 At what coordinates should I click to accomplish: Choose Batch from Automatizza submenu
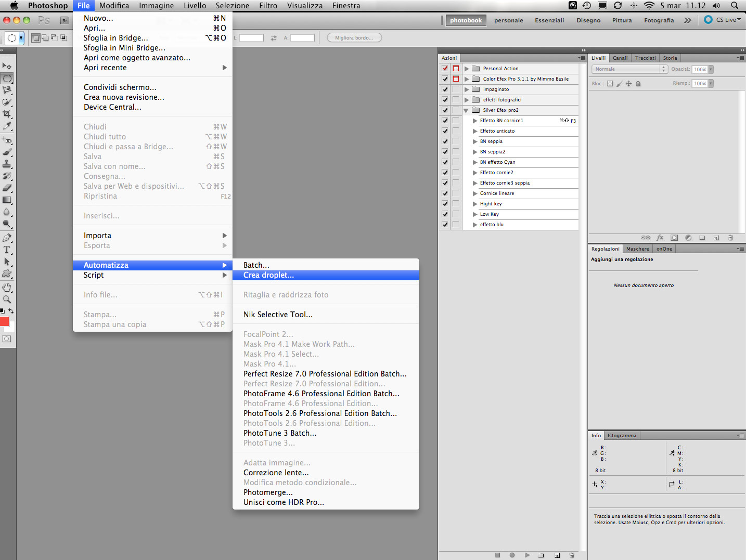[x=326, y=265]
